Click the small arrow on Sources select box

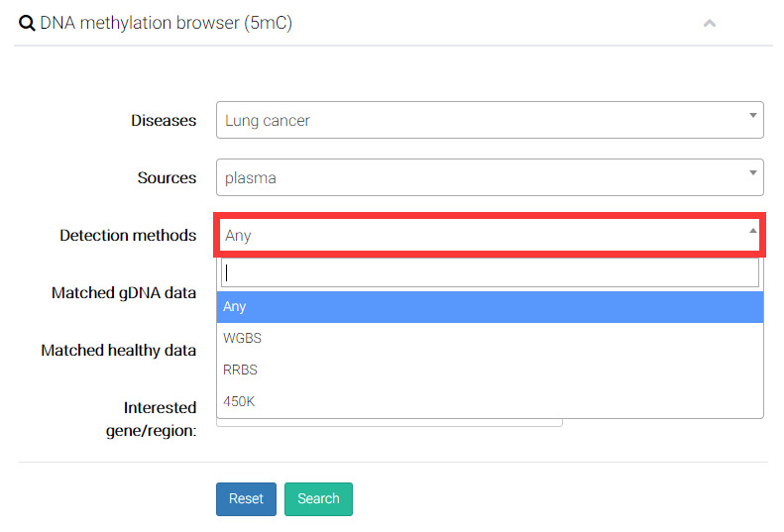753,173
